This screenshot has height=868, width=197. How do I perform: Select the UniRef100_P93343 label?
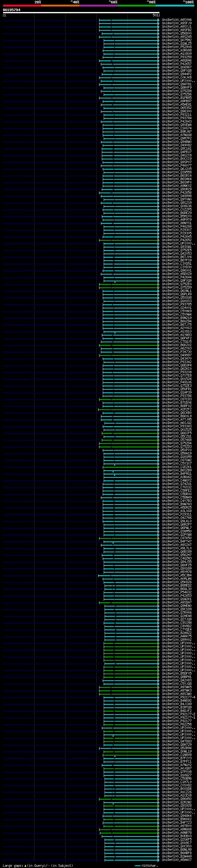176,426
